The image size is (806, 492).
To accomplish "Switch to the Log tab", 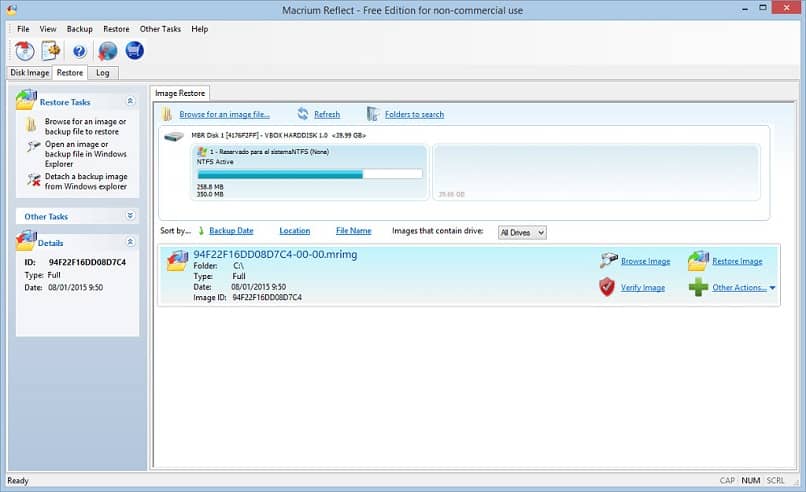I will tap(103, 72).
